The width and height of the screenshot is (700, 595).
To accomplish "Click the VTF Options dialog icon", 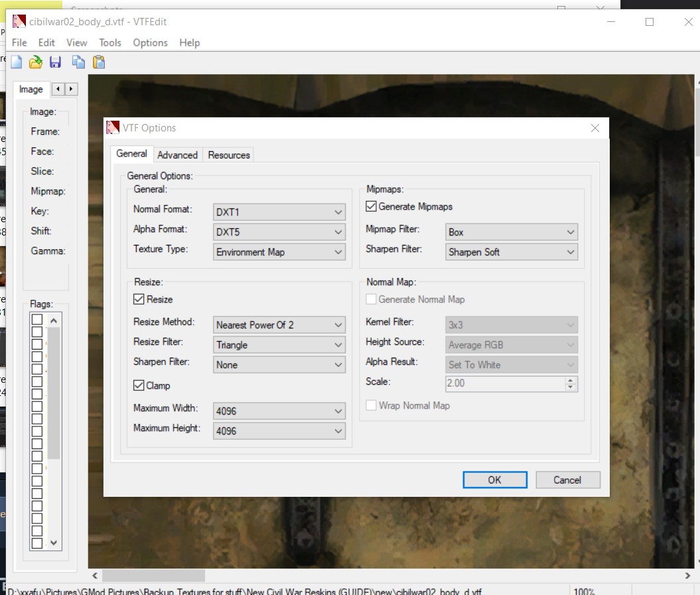I will click(113, 127).
